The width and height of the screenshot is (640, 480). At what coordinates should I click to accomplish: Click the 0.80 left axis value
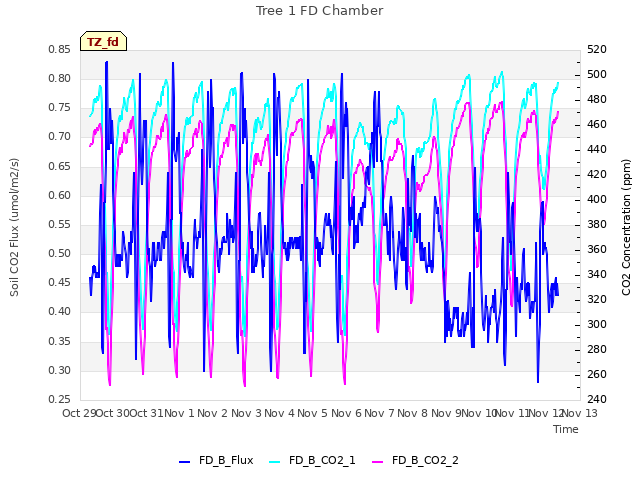60,78
